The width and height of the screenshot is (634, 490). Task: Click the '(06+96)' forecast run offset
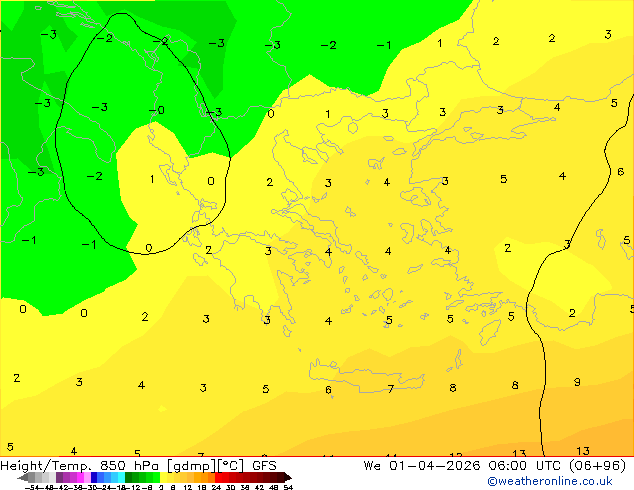(597, 466)
